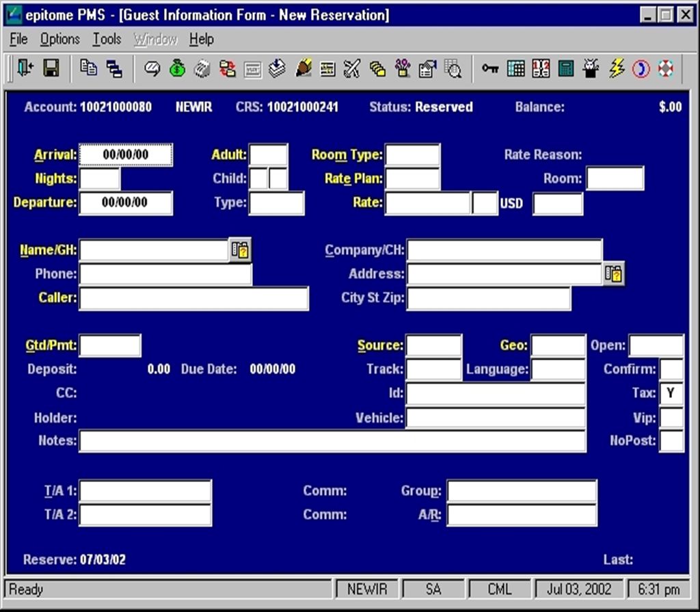Click the Phone input field

(165, 274)
